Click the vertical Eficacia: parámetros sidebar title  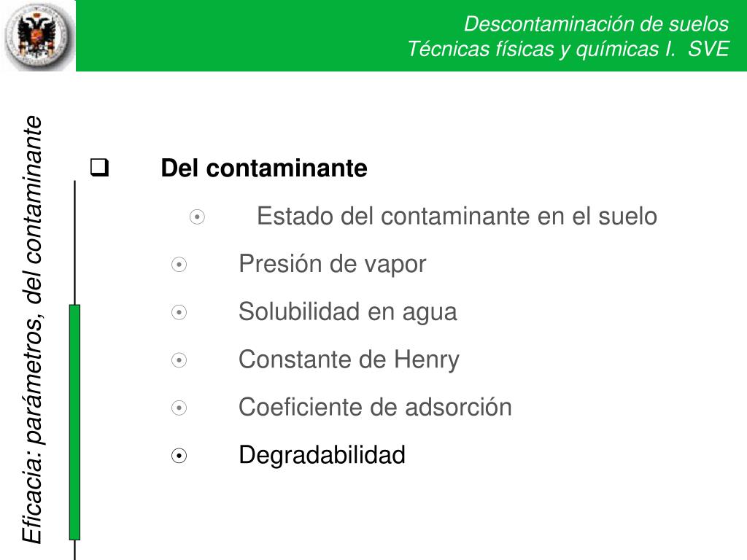tap(32, 330)
